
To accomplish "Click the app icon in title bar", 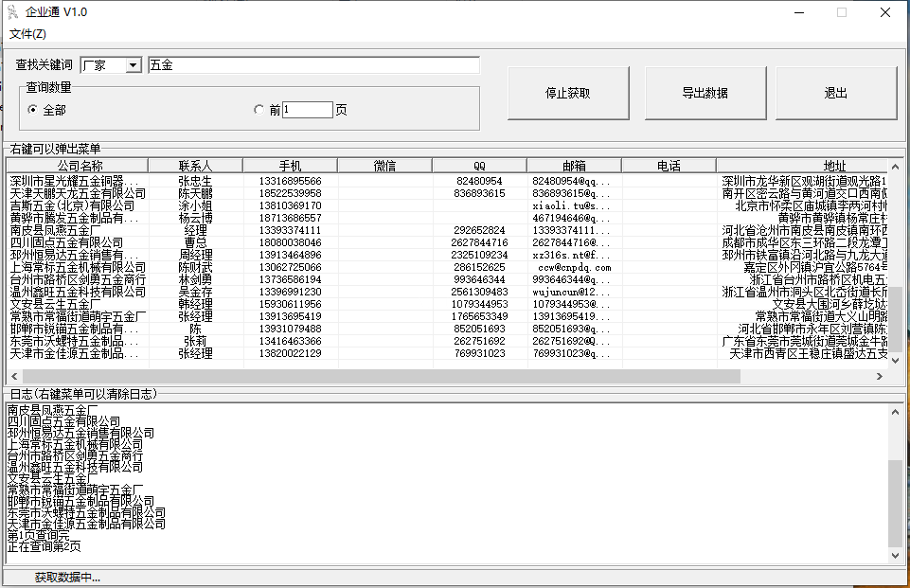I will coord(12,12).
